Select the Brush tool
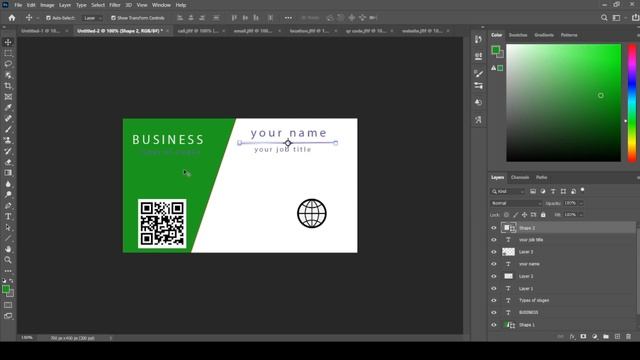The height and width of the screenshot is (360, 640). [8, 129]
